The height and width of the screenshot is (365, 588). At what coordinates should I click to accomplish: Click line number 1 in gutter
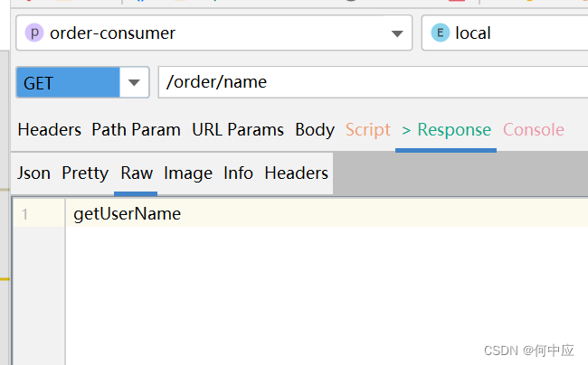[24, 214]
